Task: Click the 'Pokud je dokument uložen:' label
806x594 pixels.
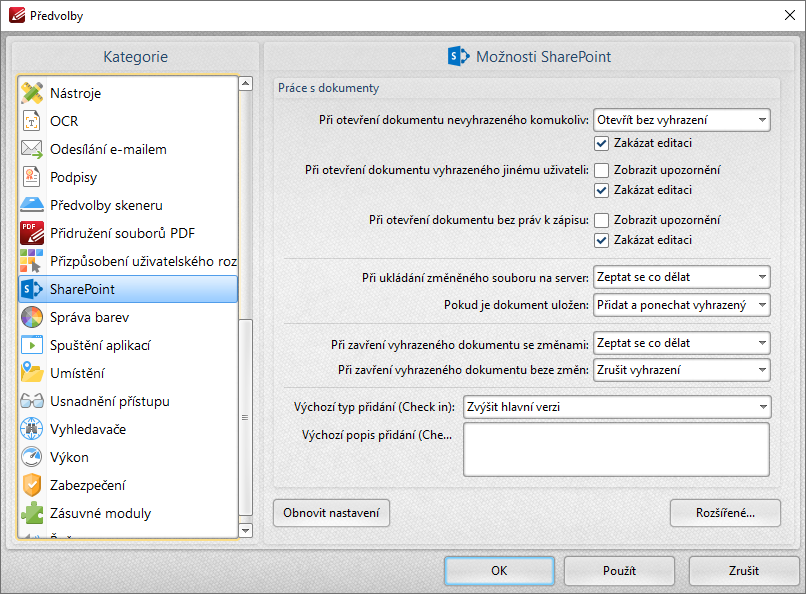Action: click(516, 305)
